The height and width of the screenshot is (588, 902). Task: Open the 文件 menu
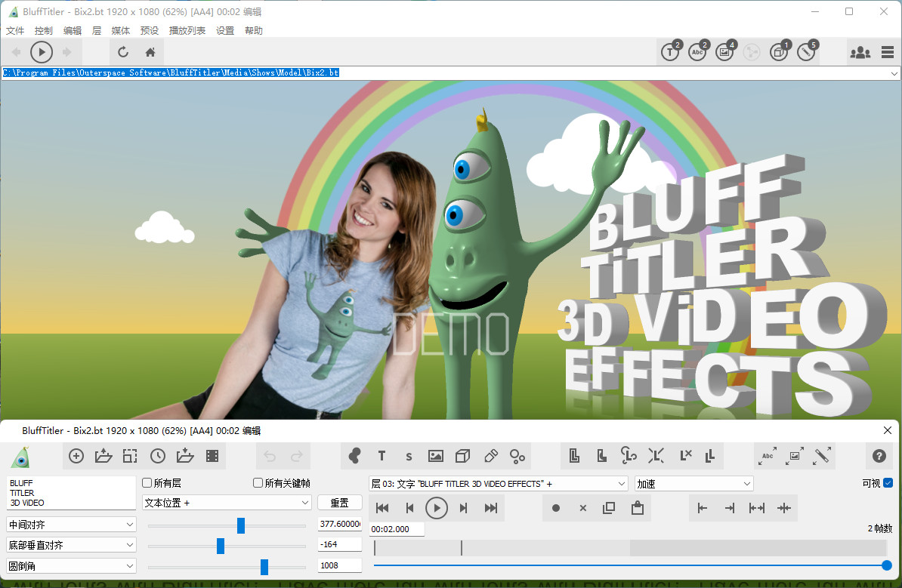pyautogui.click(x=16, y=30)
